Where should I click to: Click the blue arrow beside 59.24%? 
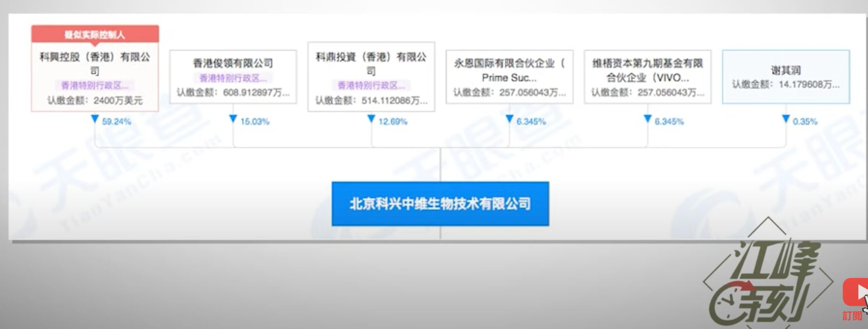click(x=95, y=119)
